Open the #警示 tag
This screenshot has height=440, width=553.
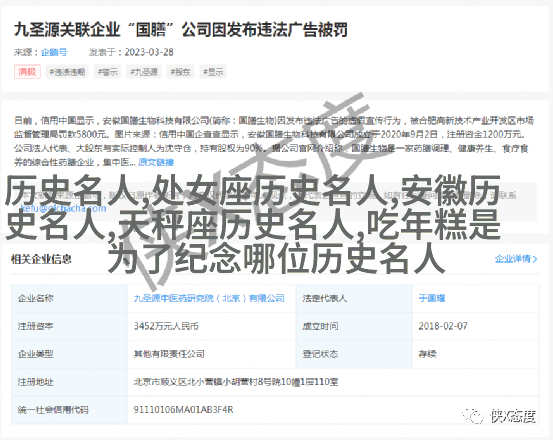pyautogui.click(x=108, y=72)
